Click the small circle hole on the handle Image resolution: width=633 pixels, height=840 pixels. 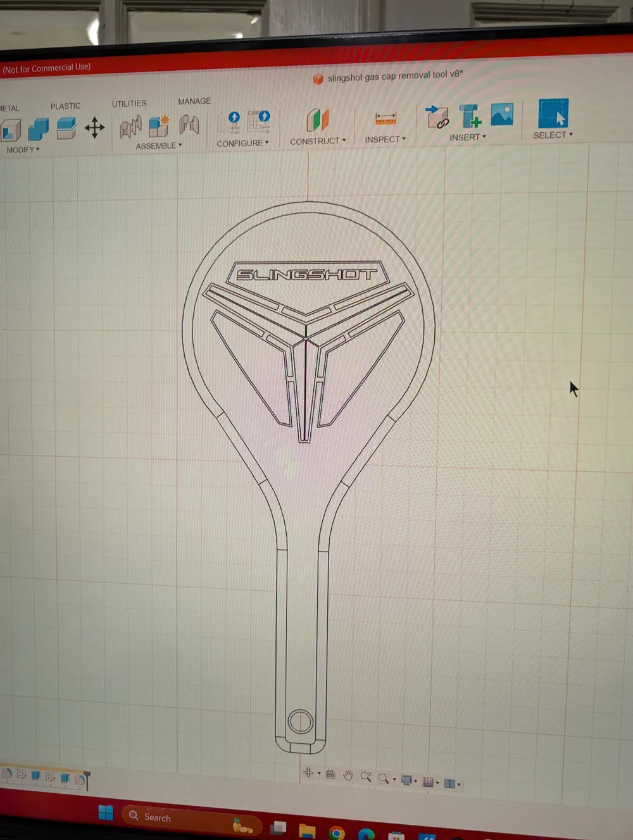coord(300,721)
